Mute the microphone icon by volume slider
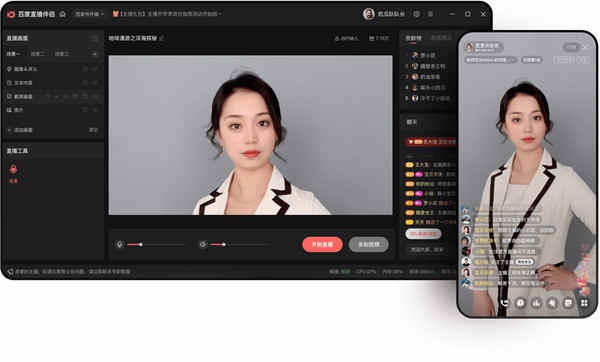 pyautogui.click(x=119, y=244)
